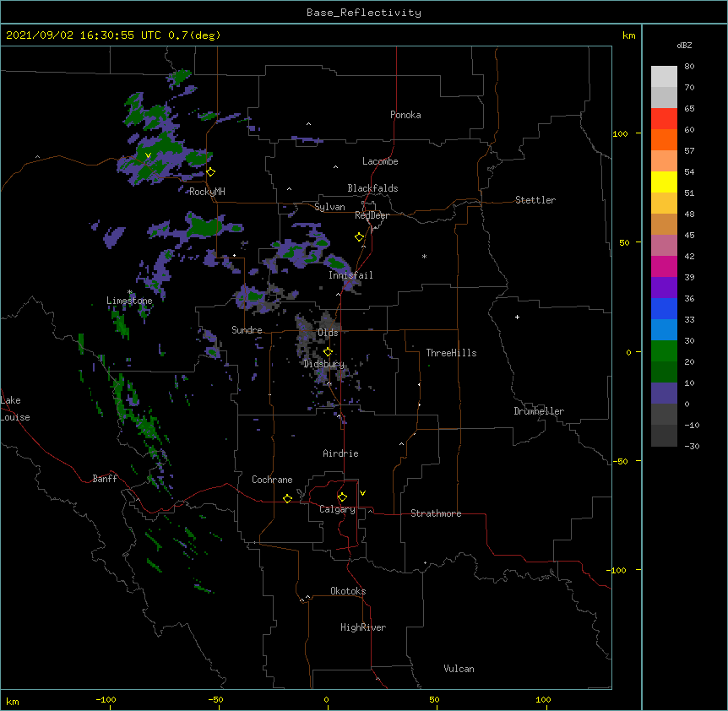Viewport: 728px width, 711px height.
Task: Click the -100 tick on the bottom axis
Action: (x=106, y=700)
